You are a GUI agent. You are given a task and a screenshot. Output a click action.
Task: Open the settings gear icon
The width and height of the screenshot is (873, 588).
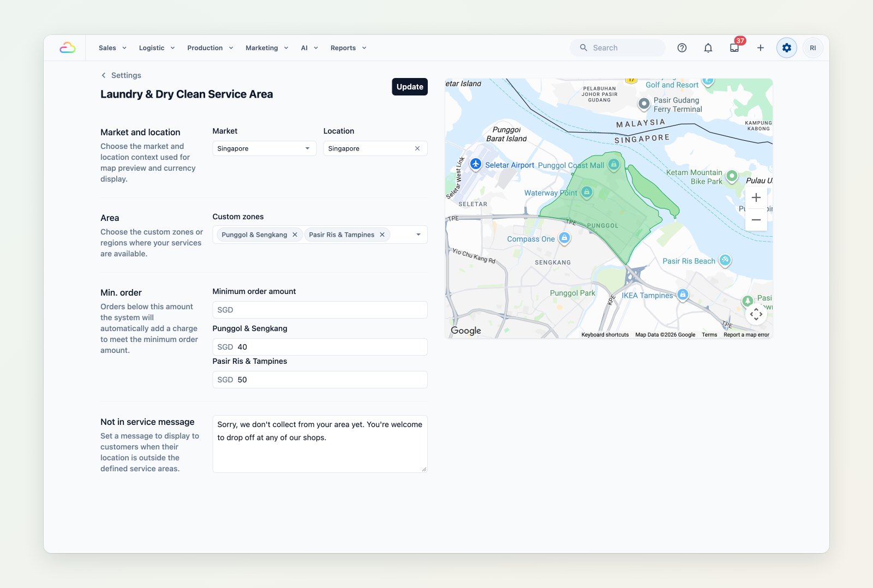click(787, 48)
